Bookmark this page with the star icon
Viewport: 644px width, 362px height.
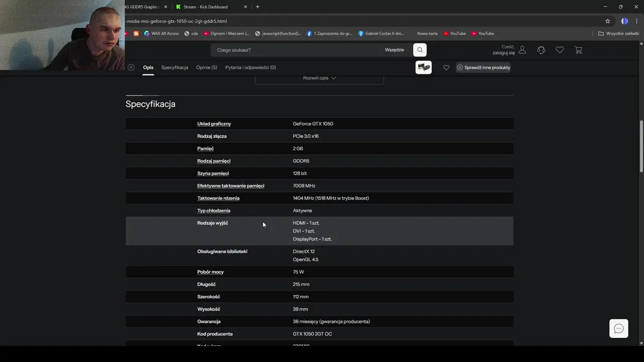coord(608,21)
